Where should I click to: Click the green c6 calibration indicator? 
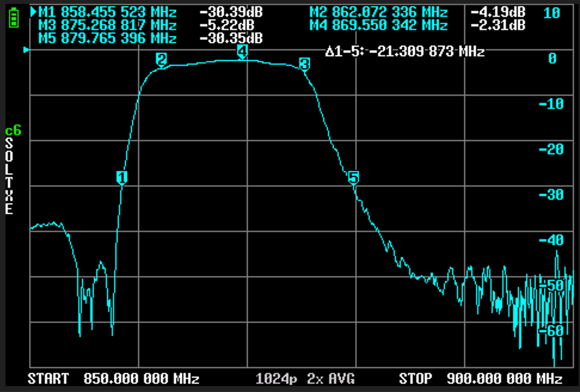(13, 131)
